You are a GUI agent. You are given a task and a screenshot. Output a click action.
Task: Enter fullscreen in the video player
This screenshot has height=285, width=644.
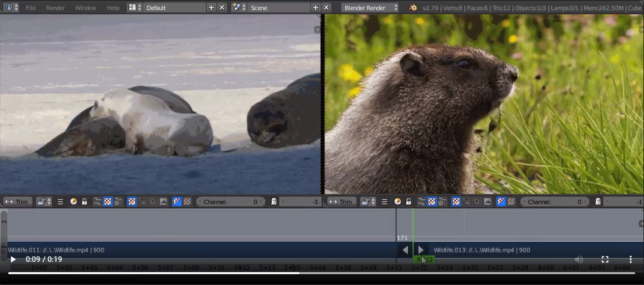point(605,259)
